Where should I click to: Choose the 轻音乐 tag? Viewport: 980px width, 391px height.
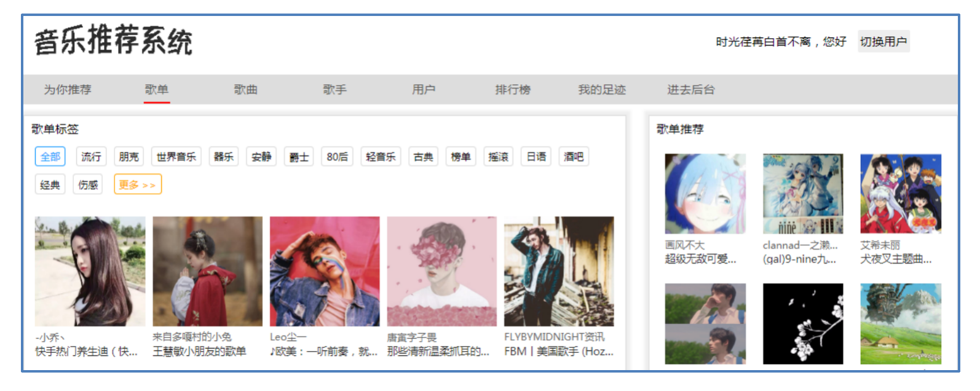pos(381,157)
